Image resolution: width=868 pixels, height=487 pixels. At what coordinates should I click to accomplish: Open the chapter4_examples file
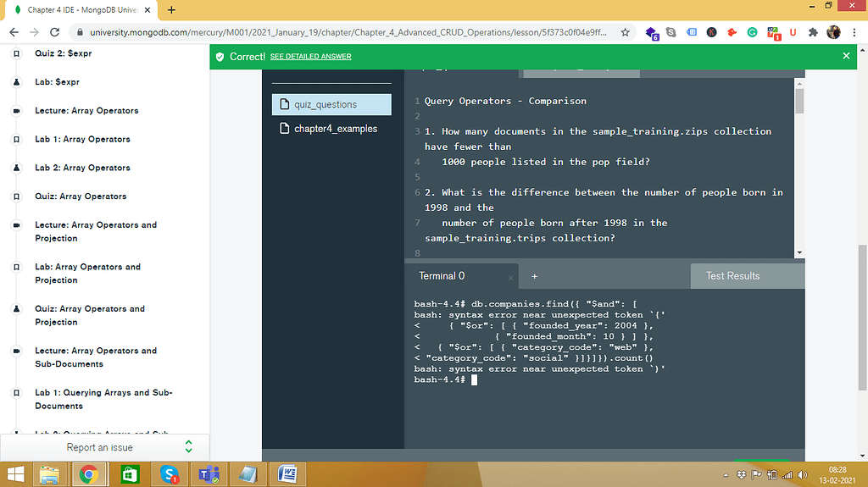[335, 129]
